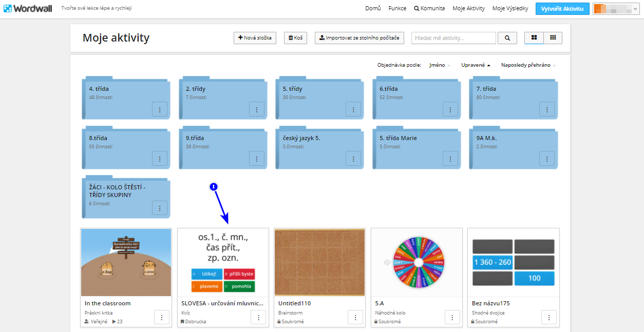
Task: Open the 5. třídy folder
Action: coord(320,99)
